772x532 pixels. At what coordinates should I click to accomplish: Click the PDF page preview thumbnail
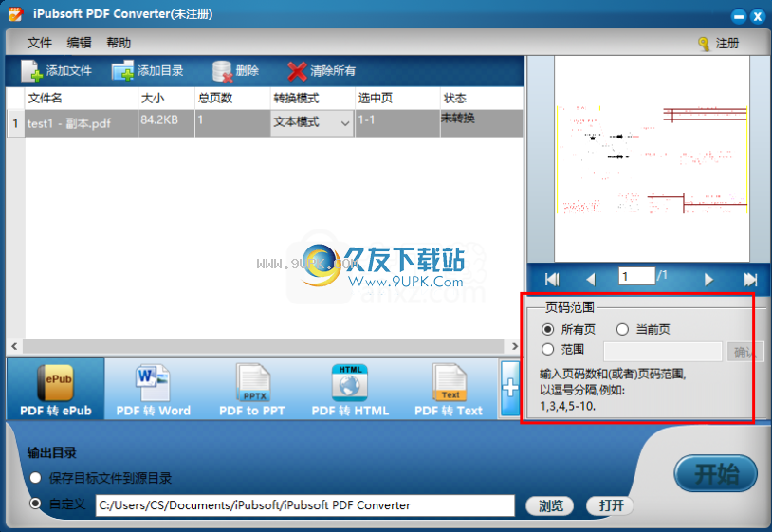(x=652, y=158)
